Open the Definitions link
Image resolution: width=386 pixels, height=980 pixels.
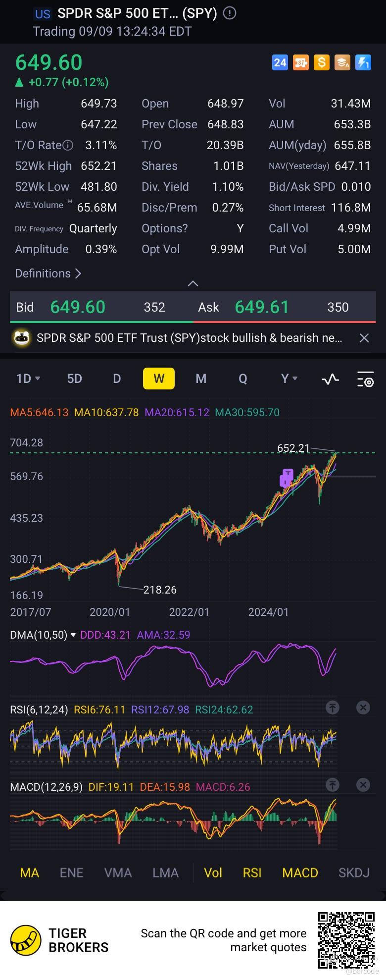pyautogui.click(x=48, y=273)
